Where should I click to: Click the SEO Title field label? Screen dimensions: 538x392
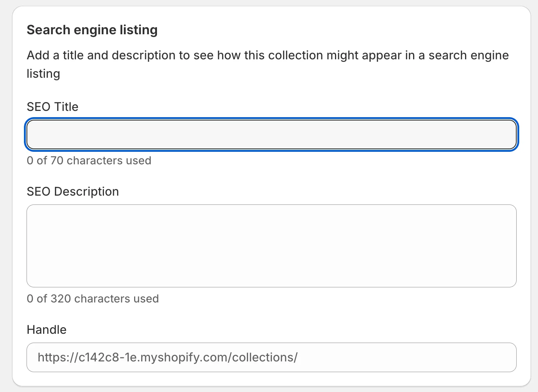[x=52, y=106]
